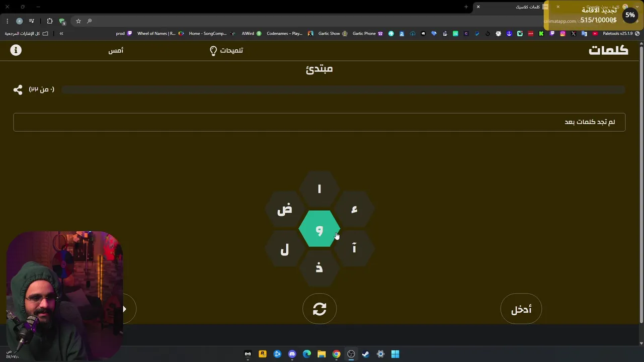Open the Instagram bookmark icon
This screenshot has width=644, height=362.
pyautogui.click(x=562, y=34)
